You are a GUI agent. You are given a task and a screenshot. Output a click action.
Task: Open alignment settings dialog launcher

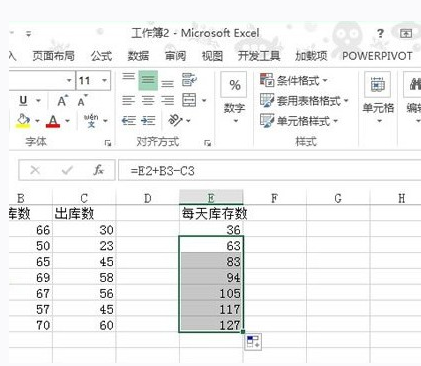point(207,143)
